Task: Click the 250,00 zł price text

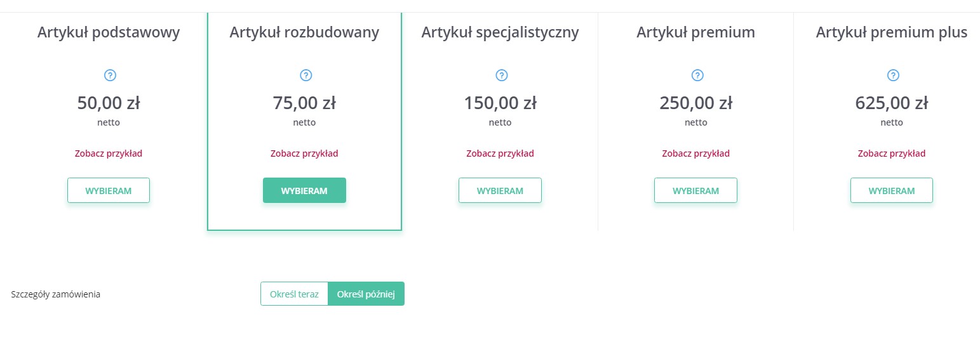Action: click(x=695, y=102)
